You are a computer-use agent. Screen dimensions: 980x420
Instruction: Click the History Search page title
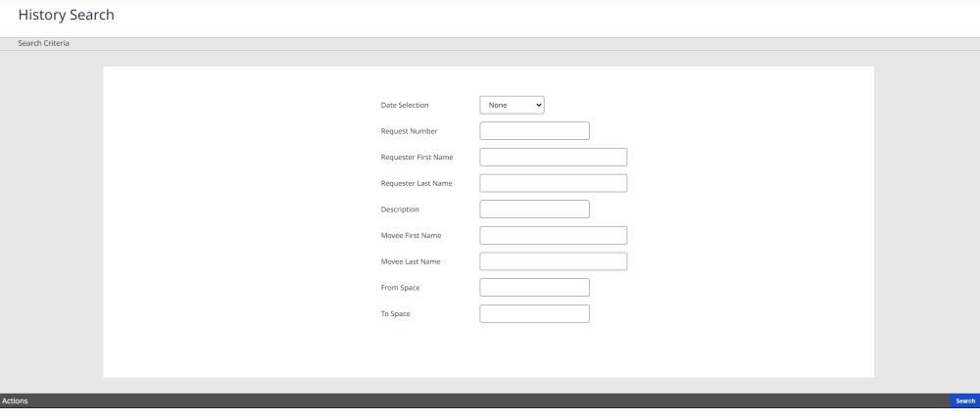(67, 15)
